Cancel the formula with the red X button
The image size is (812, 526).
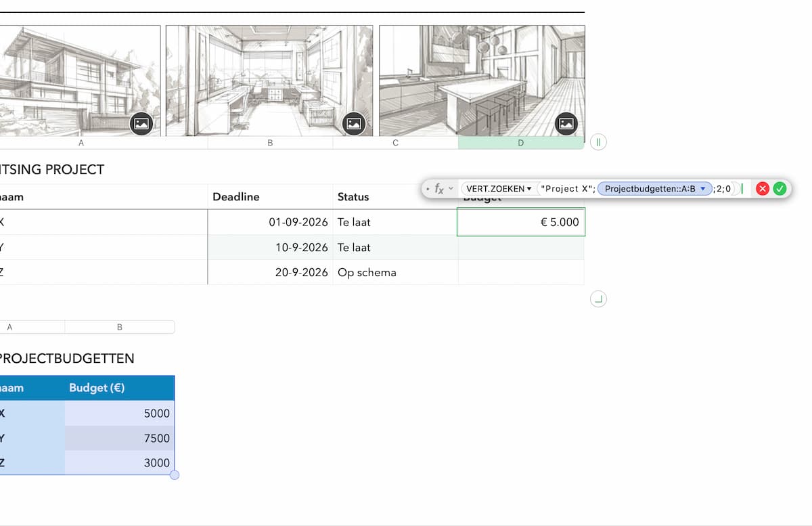[x=763, y=189]
